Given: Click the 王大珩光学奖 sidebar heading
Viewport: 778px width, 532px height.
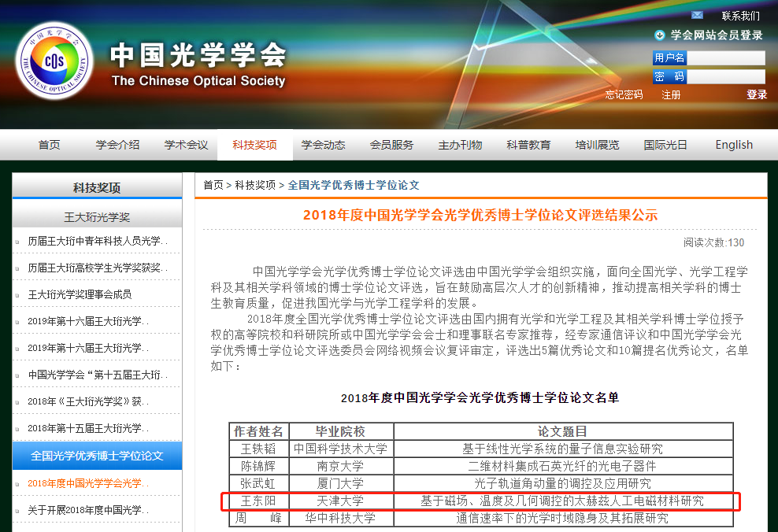Looking at the screenshot, I should (x=97, y=216).
